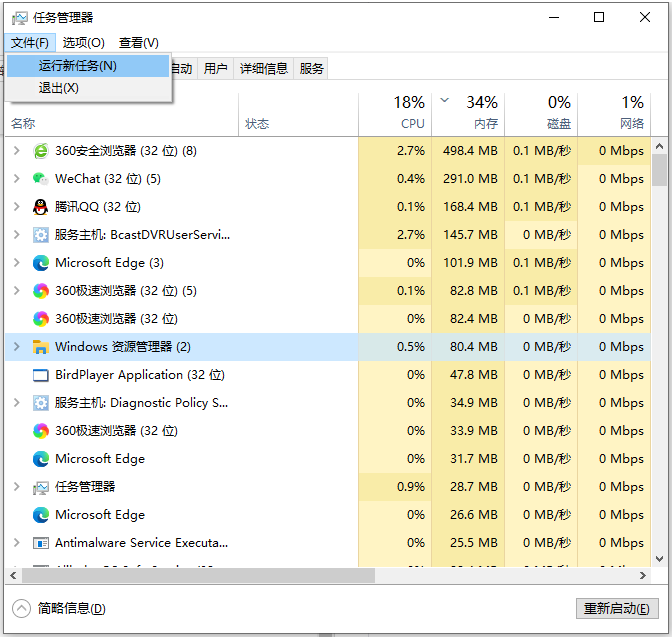Click the BcastDVRUserService gear icon
The image size is (672, 637).
click(x=41, y=235)
